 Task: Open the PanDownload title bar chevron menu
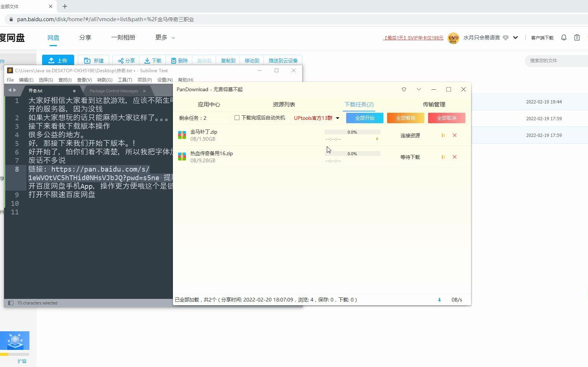click(419, 89)
